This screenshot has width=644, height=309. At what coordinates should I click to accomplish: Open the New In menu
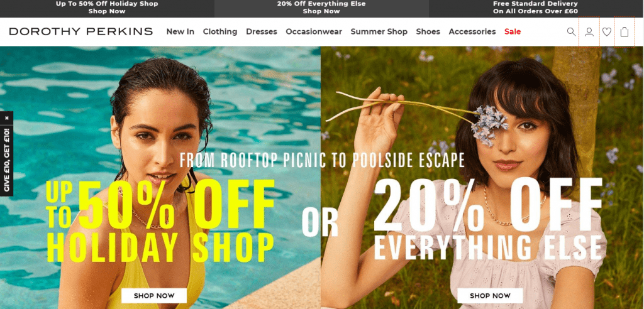tap(180, 31)
